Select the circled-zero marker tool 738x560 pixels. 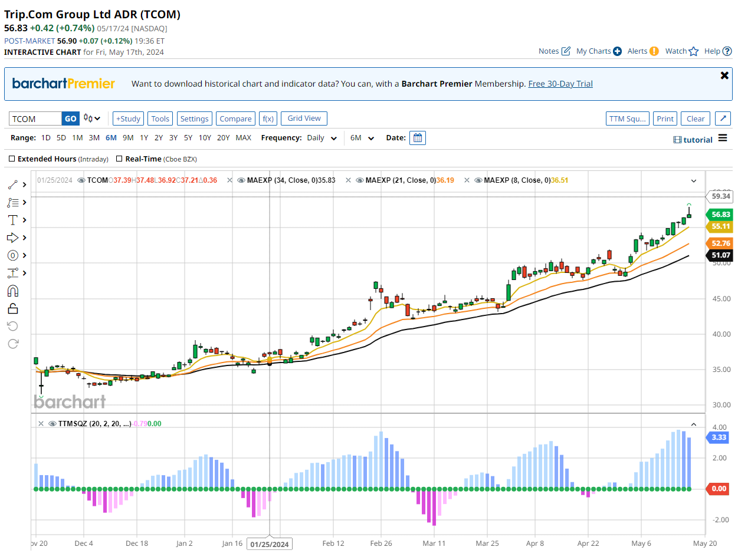click(x=12, y=255)
